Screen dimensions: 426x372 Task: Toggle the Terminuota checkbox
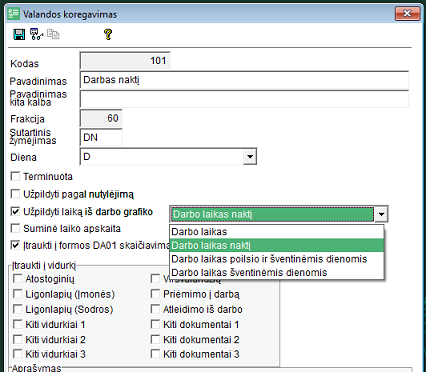(x=15, y=176)
